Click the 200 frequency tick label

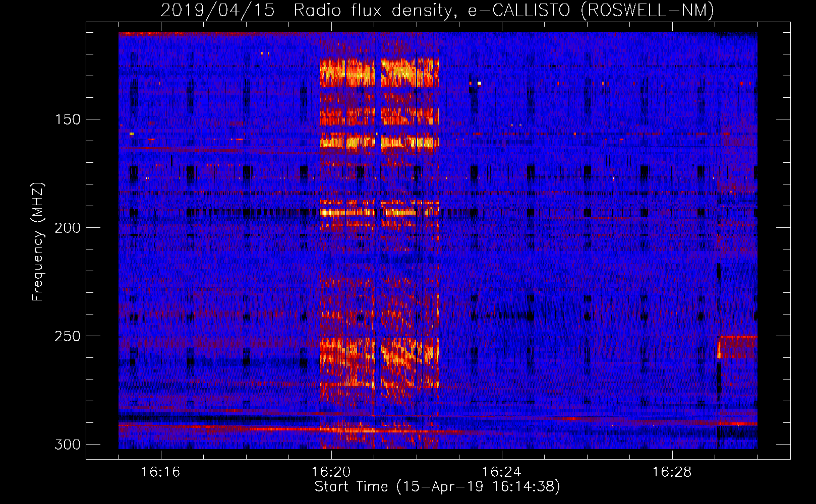(67, 228)
